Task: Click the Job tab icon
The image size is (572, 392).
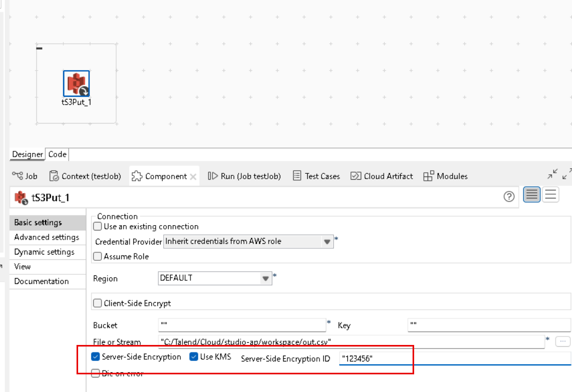Action: (18, 175)
